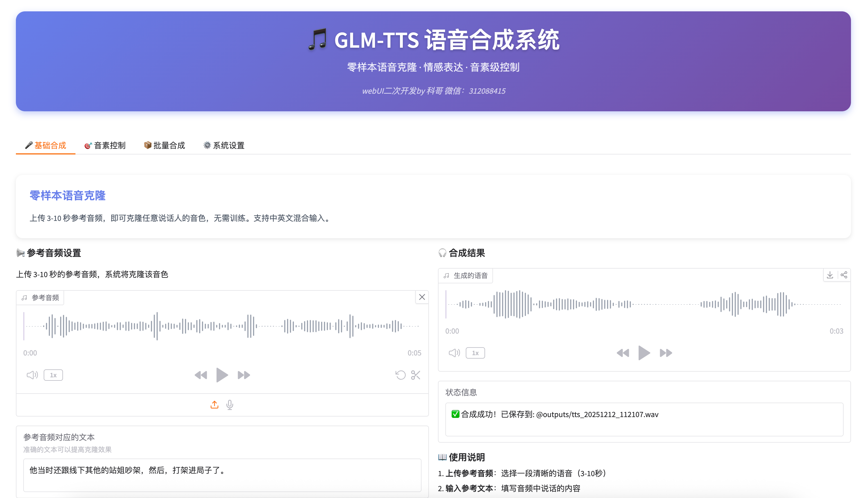Change generated audio playback speed from 1x
The width and height of the screenshot is (868, 498).
[475, 353]
